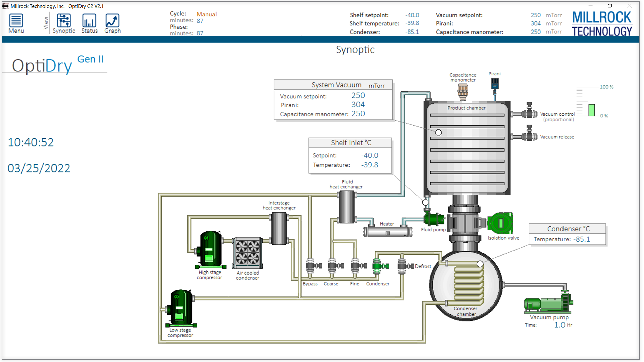Toggle the green Condenser valve
The height and width of the screenshot is (362, 644).
click(x=380, y=266)
